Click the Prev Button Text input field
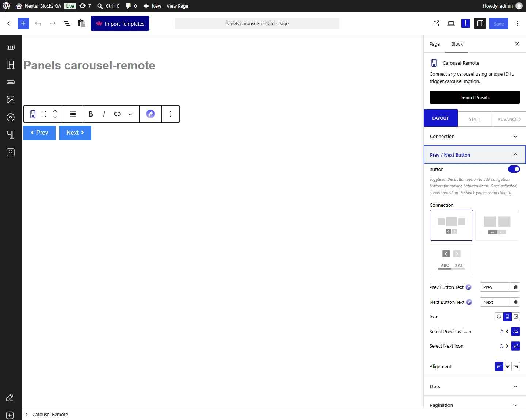Screen dimensions: 526x420 click(495, 287)
